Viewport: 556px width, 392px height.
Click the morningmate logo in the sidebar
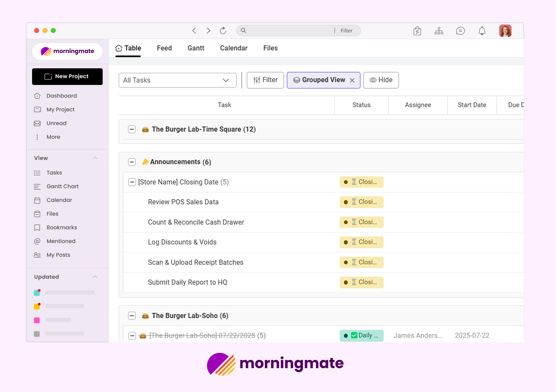click(67, 51)
